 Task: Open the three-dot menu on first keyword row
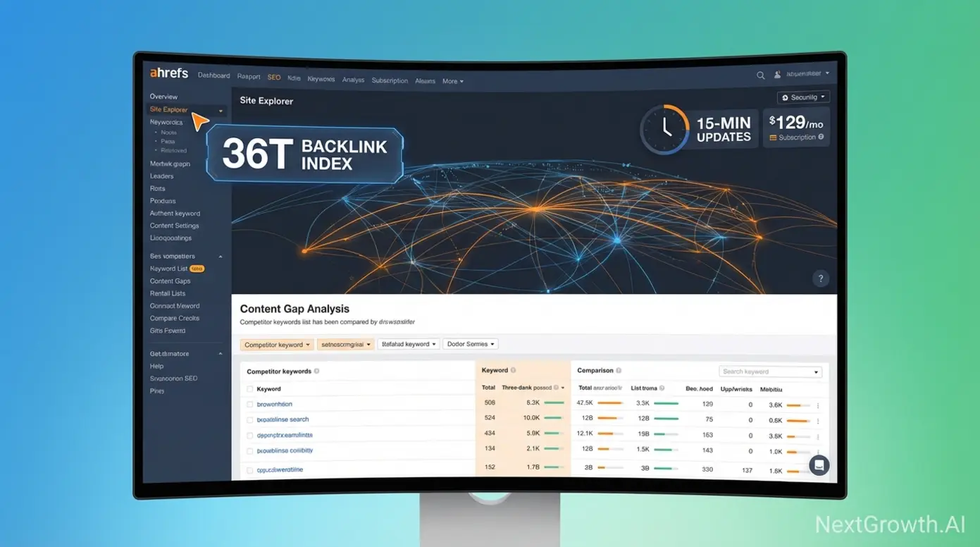(817, 405)
